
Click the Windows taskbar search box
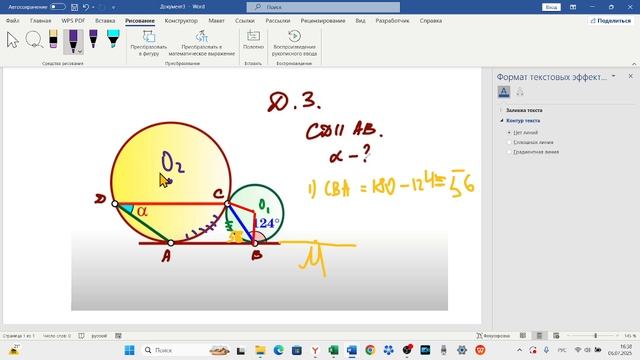point(187,350)
